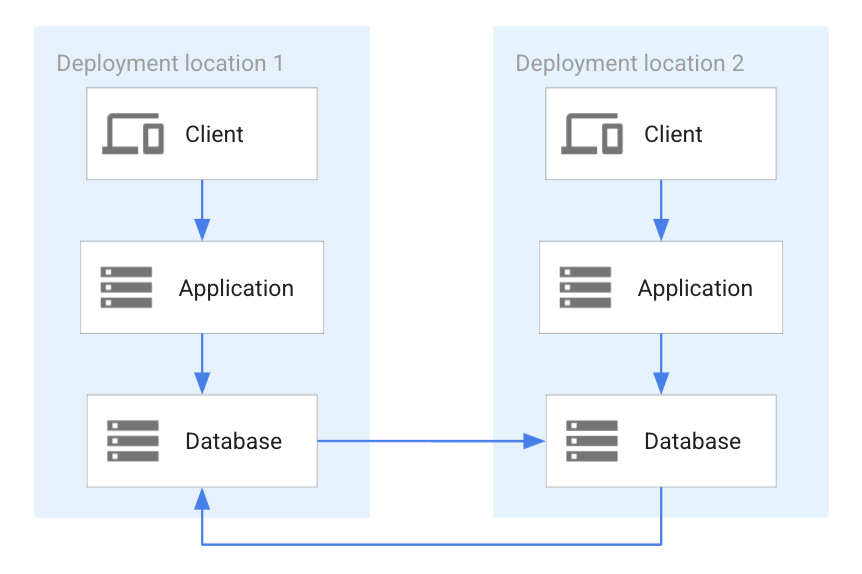Click the 'Client' label in location 2

tap(673, 134)
